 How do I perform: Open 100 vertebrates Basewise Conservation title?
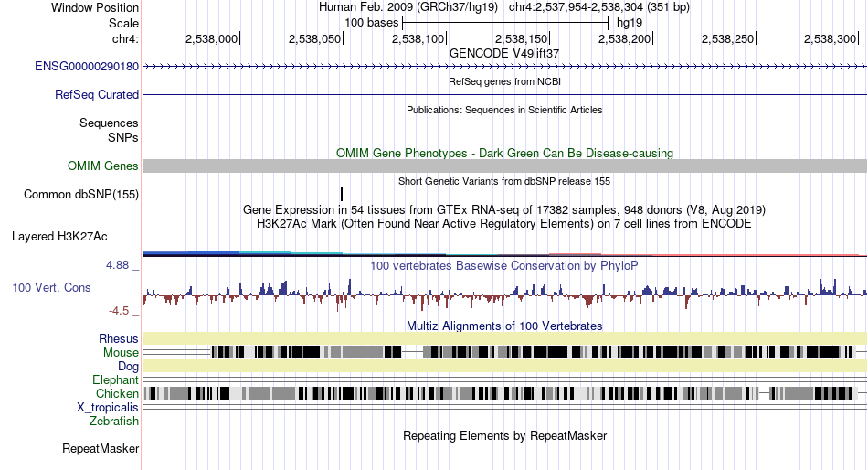[504, 265]
